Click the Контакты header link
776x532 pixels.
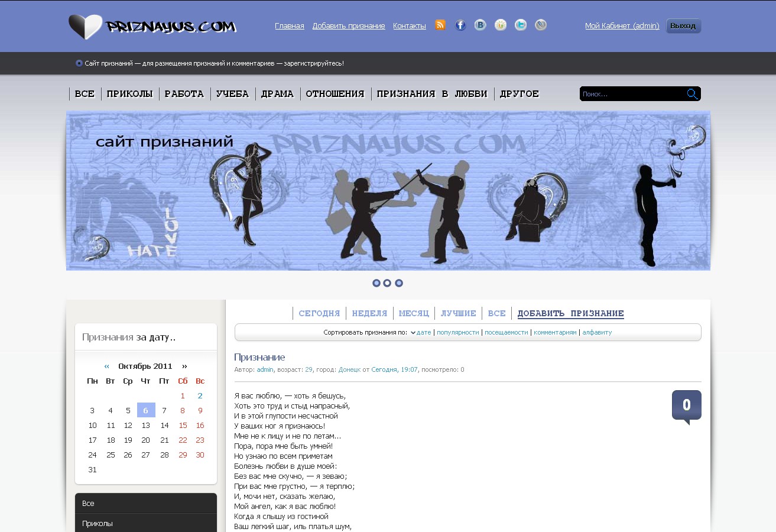click(410, 26)
